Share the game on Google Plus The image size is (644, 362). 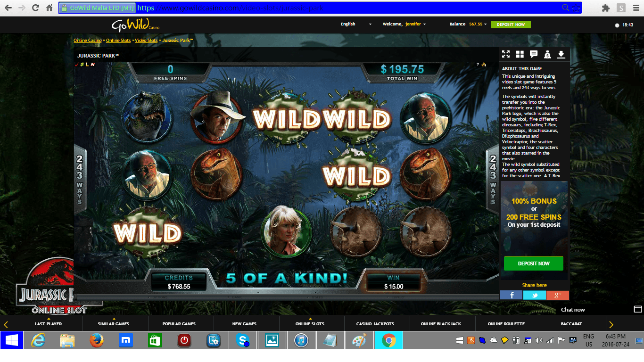coord(558,295)
